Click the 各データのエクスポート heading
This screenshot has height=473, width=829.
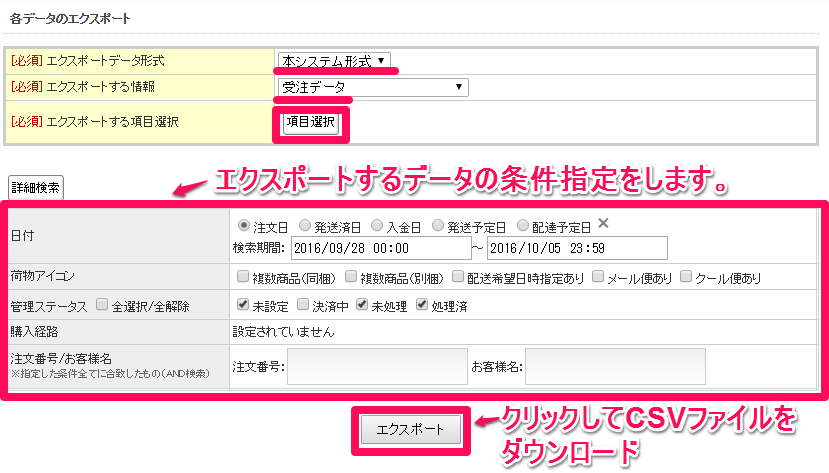(x=70, y=18)
